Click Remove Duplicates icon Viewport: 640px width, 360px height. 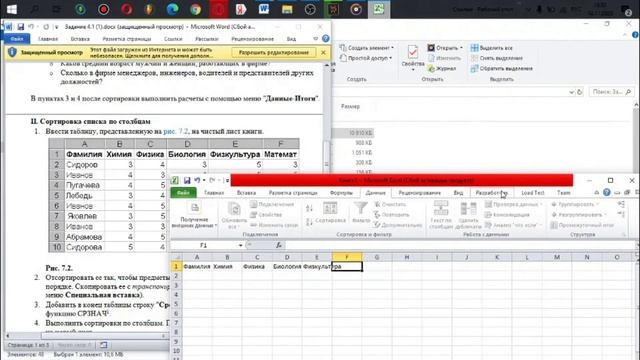[x=468, y=215]
